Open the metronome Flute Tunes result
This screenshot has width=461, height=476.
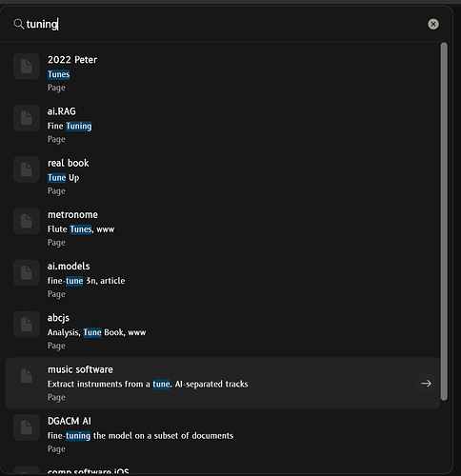click(223, 228)
